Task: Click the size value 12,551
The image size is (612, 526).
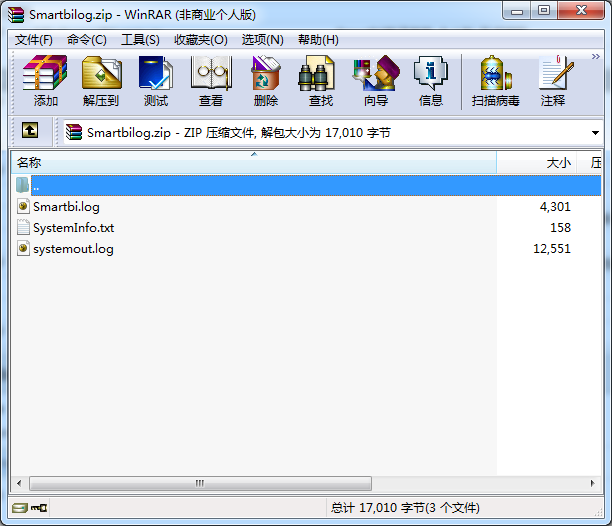Action: pos(552,249)
